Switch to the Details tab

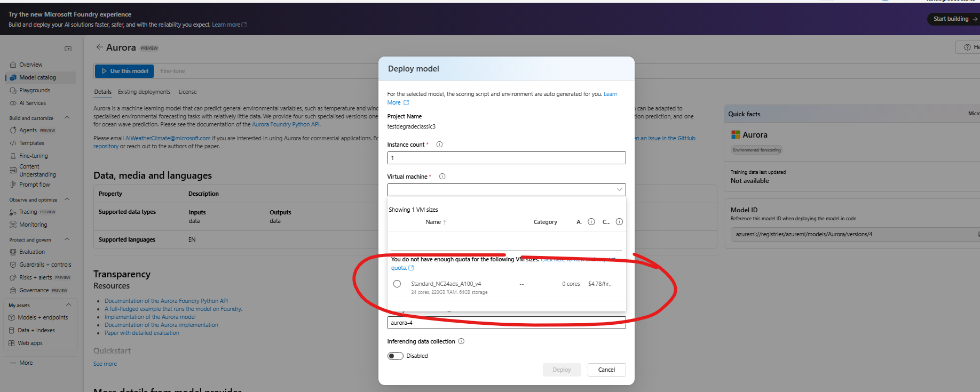pyautogui.click(x=103, y=92)
